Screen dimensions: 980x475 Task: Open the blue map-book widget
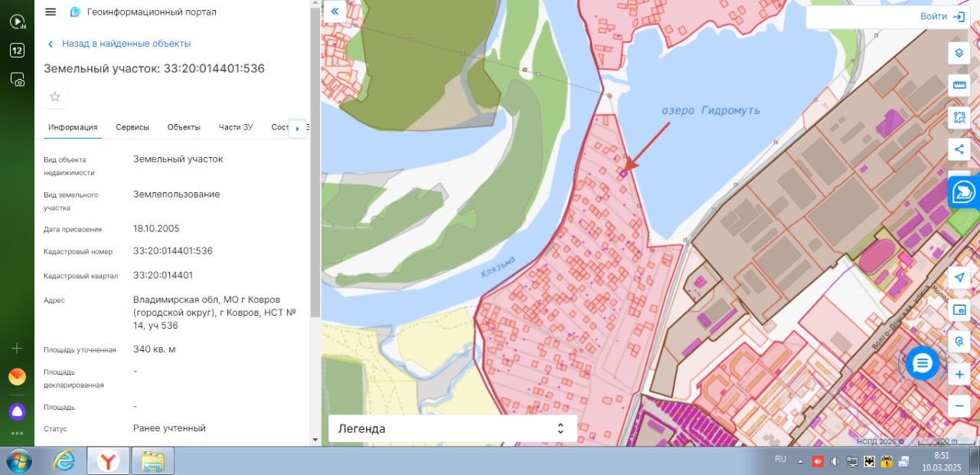coord(964,192)
